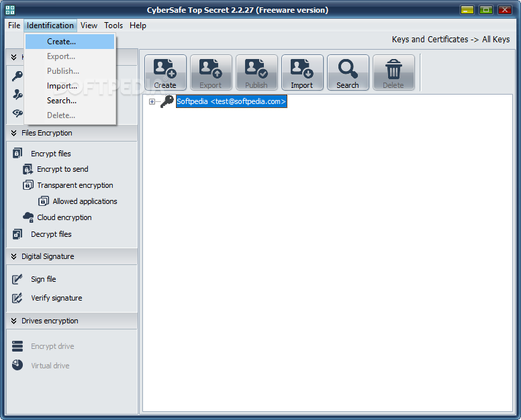Open Transparent encryption label
This screenshot has height=420, width=521.
[75, 185]
